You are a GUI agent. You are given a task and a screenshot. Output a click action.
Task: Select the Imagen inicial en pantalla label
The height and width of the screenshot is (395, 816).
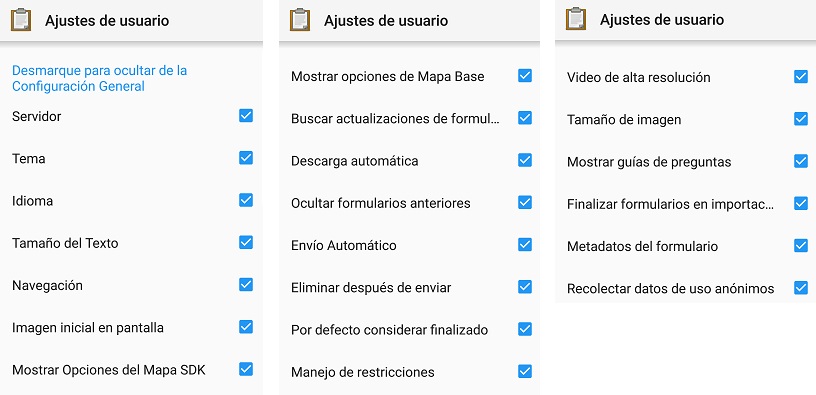tap(88, 327)
